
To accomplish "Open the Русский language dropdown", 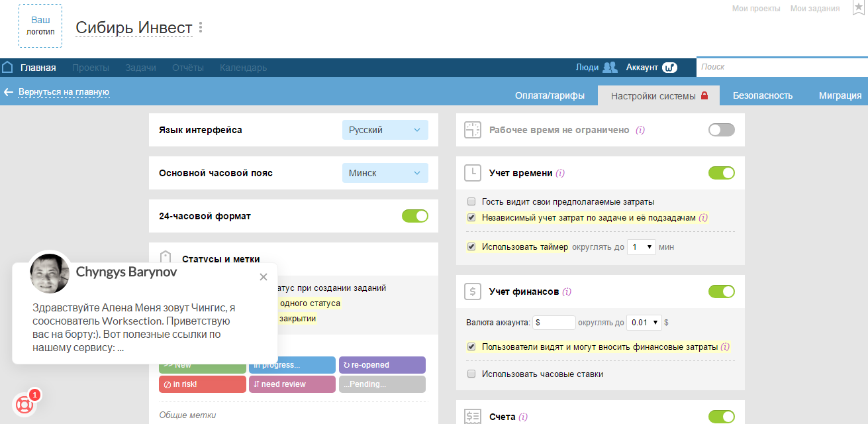I will point(385,130).
